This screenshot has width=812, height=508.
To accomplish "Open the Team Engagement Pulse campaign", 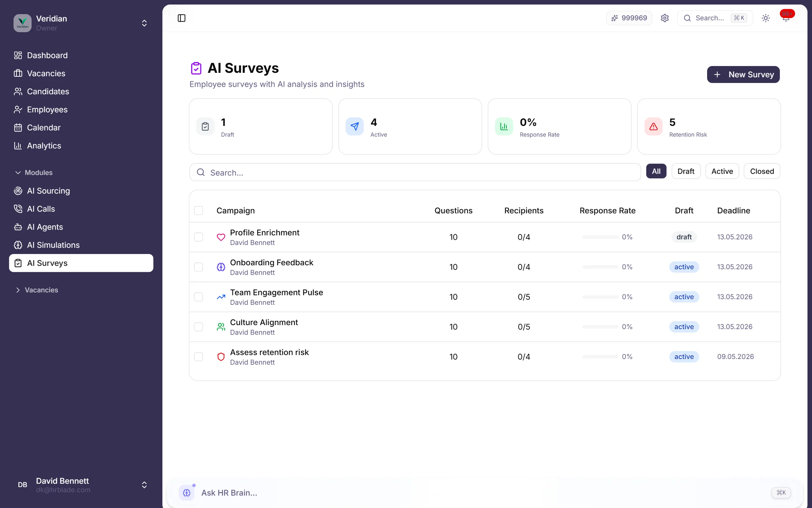I will pyautogui.click(x=276, y=292).
